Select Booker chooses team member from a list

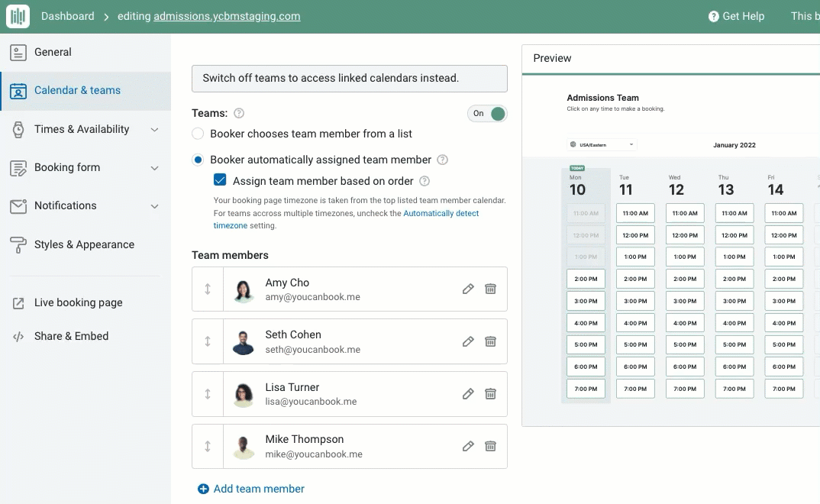click(198, 134)
